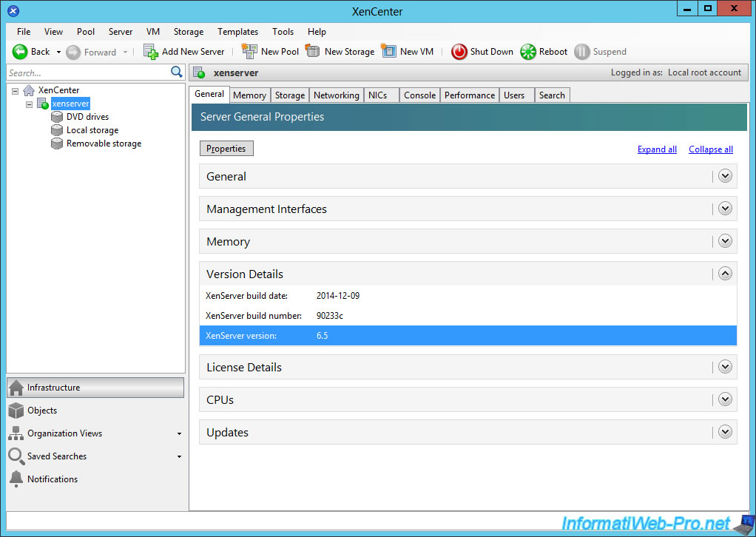
Task: Click the Properties button
Action: (226, 149)
